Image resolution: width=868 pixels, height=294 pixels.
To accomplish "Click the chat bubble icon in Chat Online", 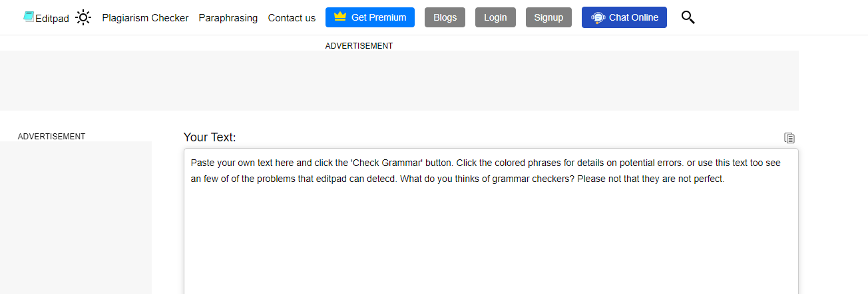I will (x=598, y=17).
